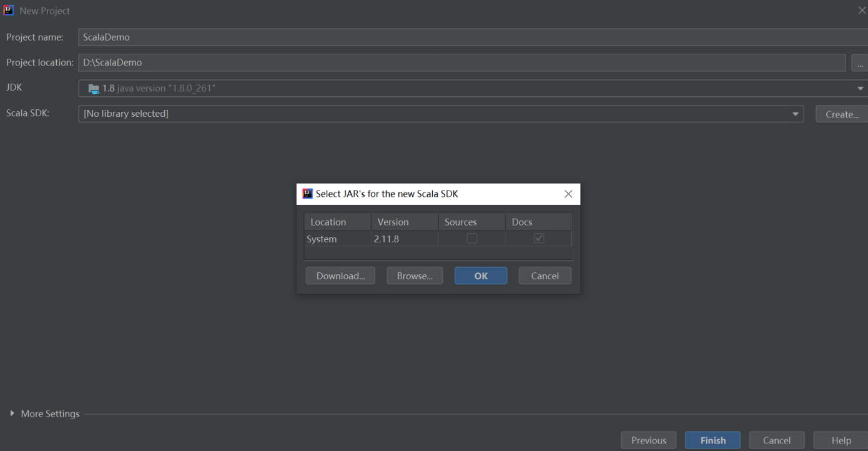Open the JDK dropdown

[861, 89]
